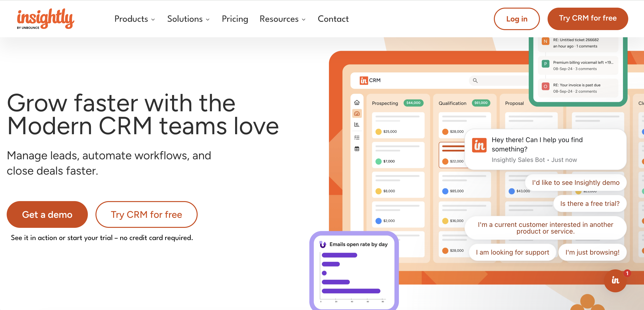Open "Premium billing voicemail left" ticket
Viewport: 644px width, 310px height.
coord(578,65)
